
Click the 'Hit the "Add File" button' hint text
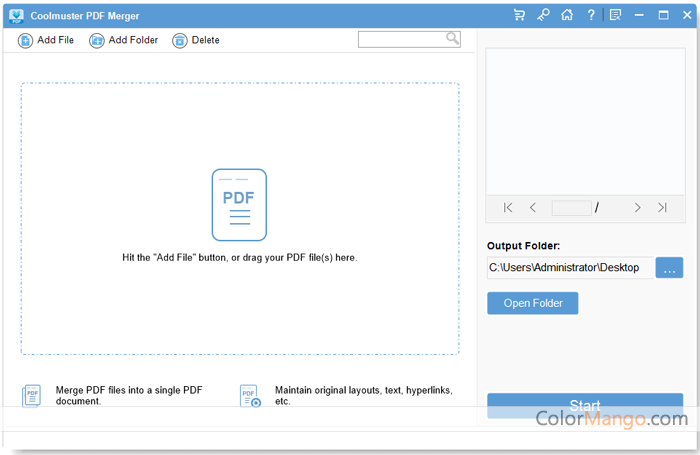coord(240,258)
